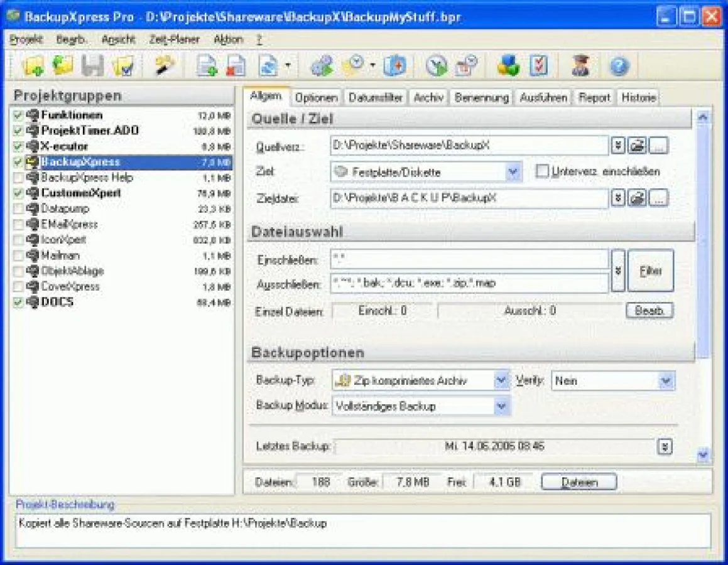Start a backup with the blue plus icon
This screenshot has width=728, height=565.
coord(394,65)
